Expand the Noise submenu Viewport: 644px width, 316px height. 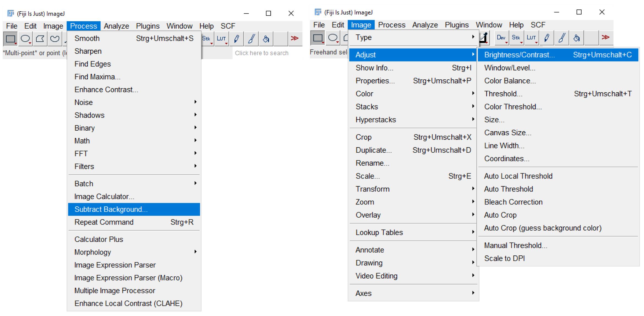[134, 102]
